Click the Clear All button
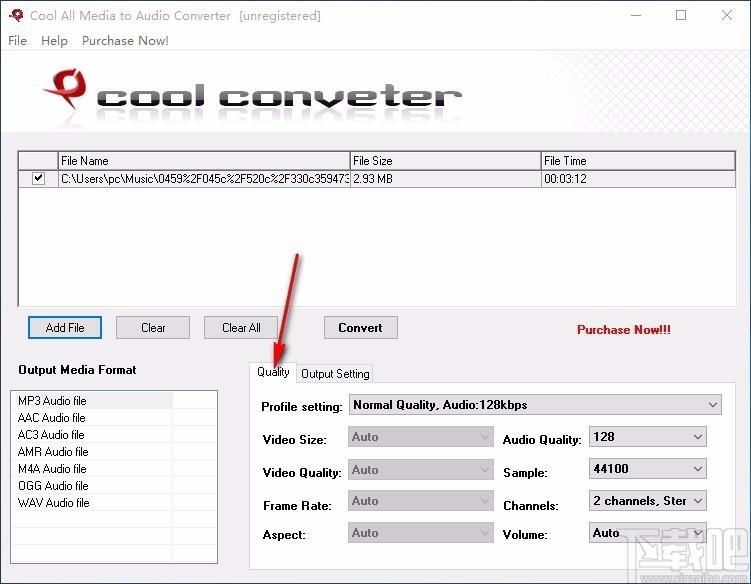Viewport: 751px width, 584px height. pos(241,328)
